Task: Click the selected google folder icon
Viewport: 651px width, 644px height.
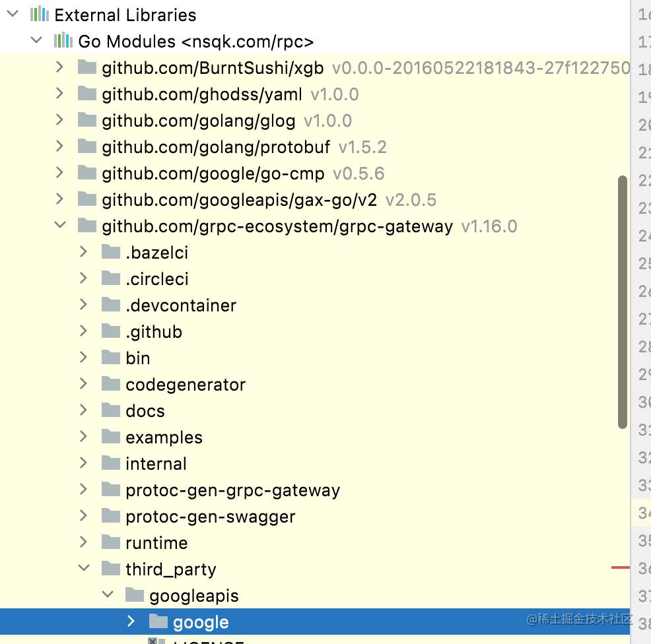Action: tap(158, 621)
